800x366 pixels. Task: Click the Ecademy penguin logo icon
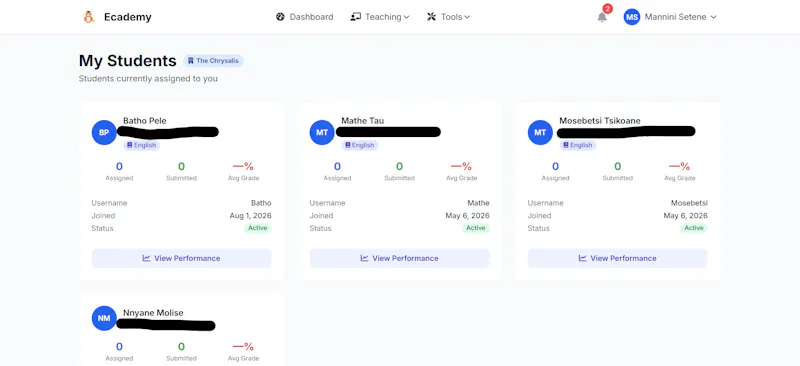[89, 17]
